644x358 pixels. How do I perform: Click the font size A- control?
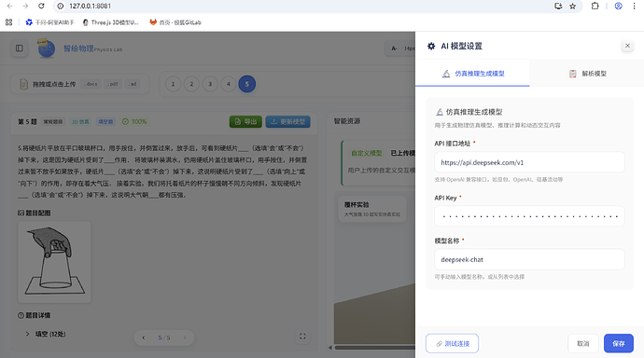click(x=394, y=48)
